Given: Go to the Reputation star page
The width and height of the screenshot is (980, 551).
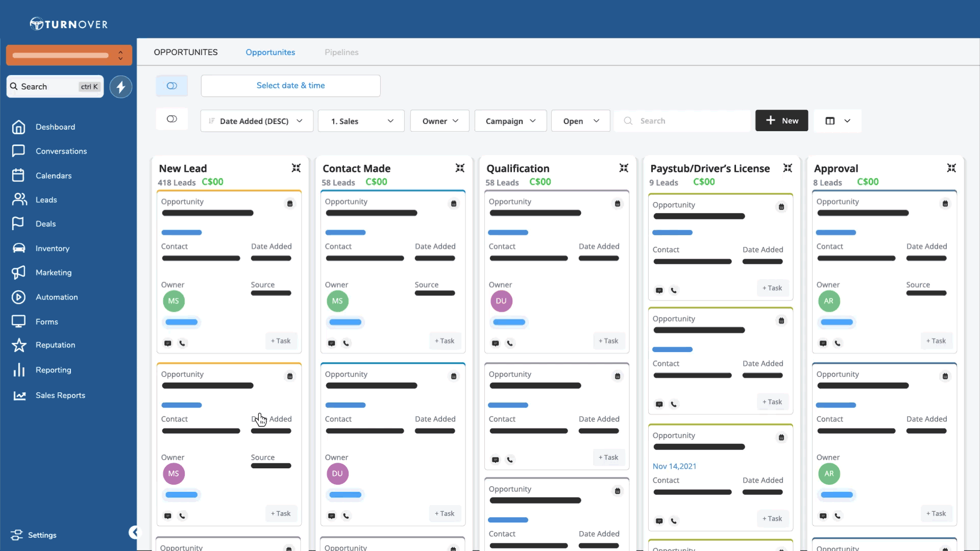Looking at the screenshot, I should (55, 345).
